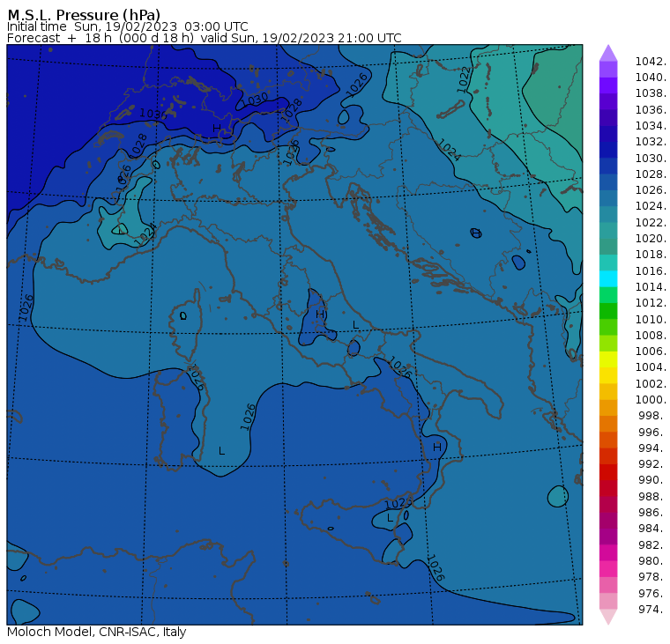Click the L marker over northeastern Sicily
This screenshot has height=644, width=670.
[x=390, y=518]
